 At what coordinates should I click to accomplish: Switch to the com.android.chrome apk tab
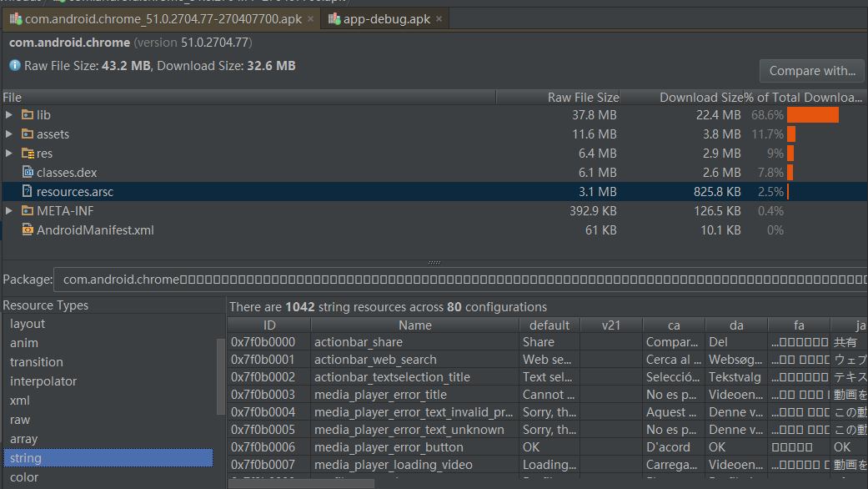point(163,19)
